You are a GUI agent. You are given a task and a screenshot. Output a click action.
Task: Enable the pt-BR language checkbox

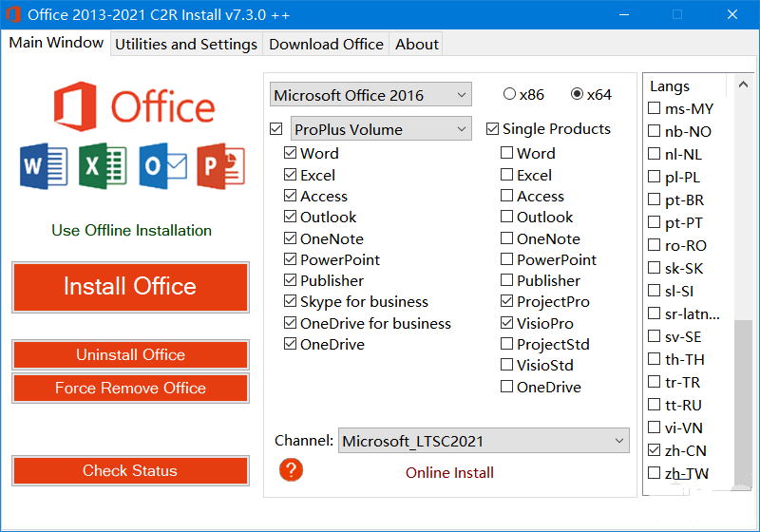654,199
